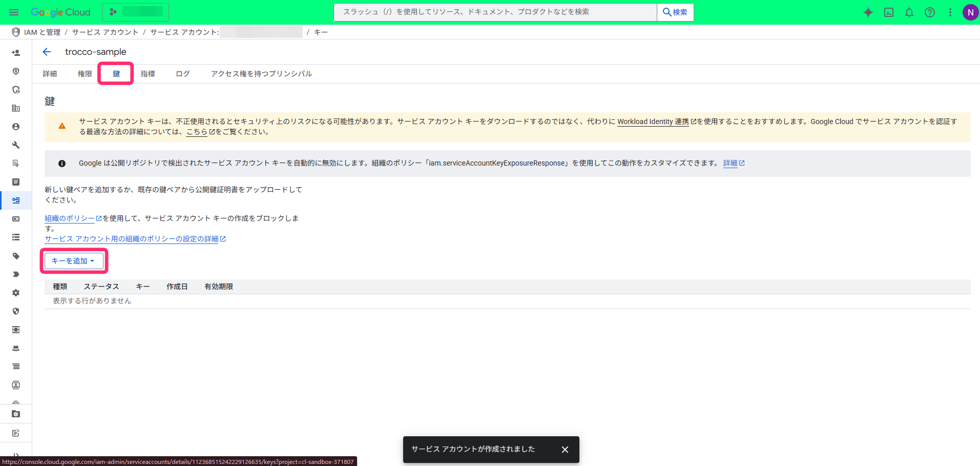Open the notifications bell

tap(909, 12)
